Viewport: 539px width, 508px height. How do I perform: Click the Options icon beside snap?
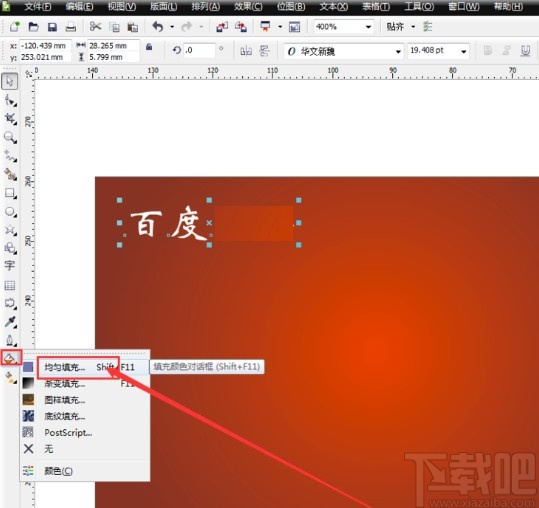coord(428,26)
